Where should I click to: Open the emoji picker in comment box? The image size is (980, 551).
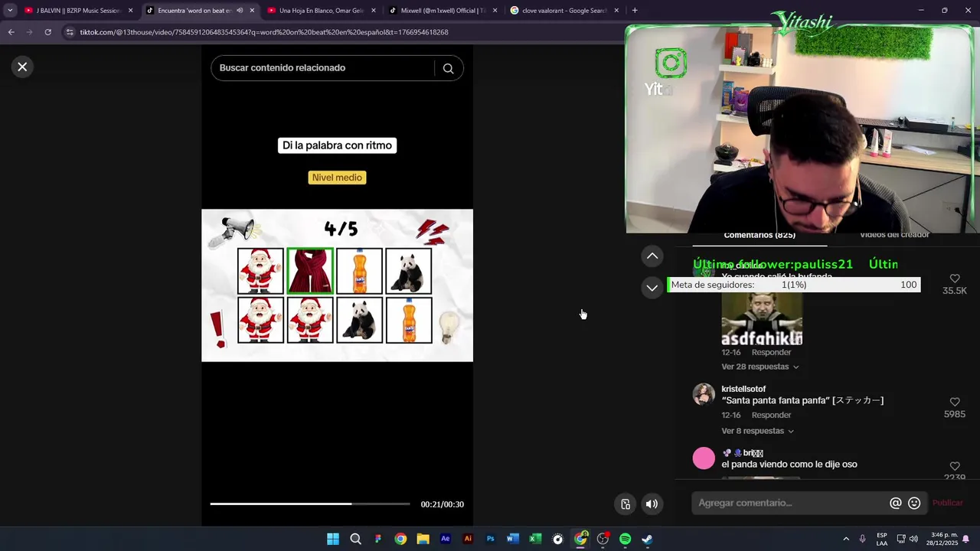914,503
